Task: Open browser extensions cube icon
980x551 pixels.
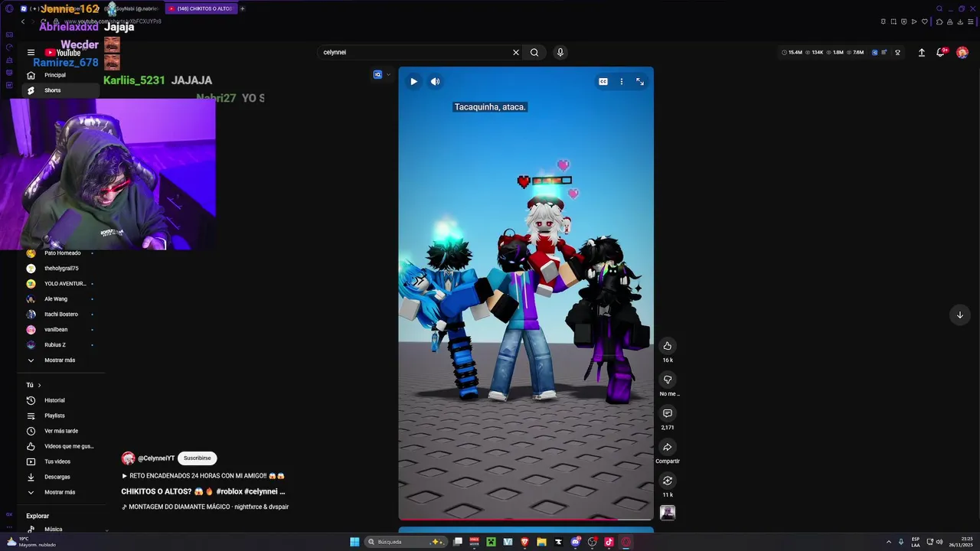Action: pyautogui.click(x=939, y=21)
